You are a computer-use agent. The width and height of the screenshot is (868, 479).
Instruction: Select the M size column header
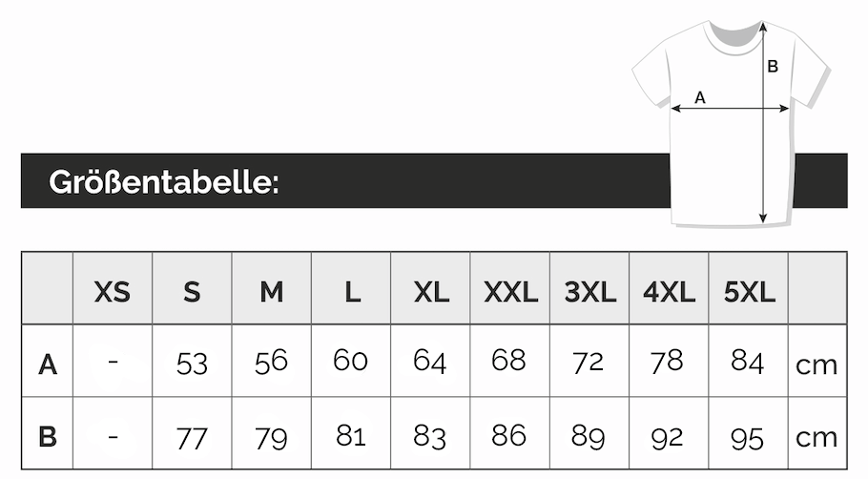pyautogui.click(x=272, y=292)
